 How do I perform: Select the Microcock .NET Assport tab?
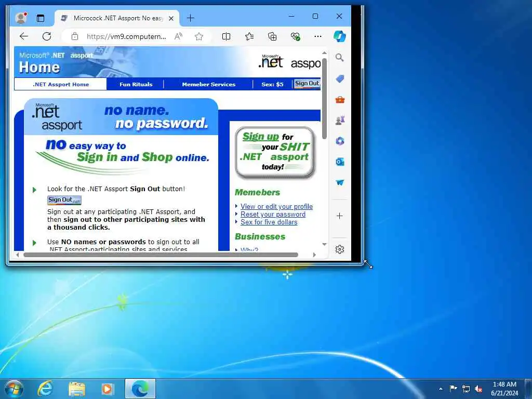[116, 18]
